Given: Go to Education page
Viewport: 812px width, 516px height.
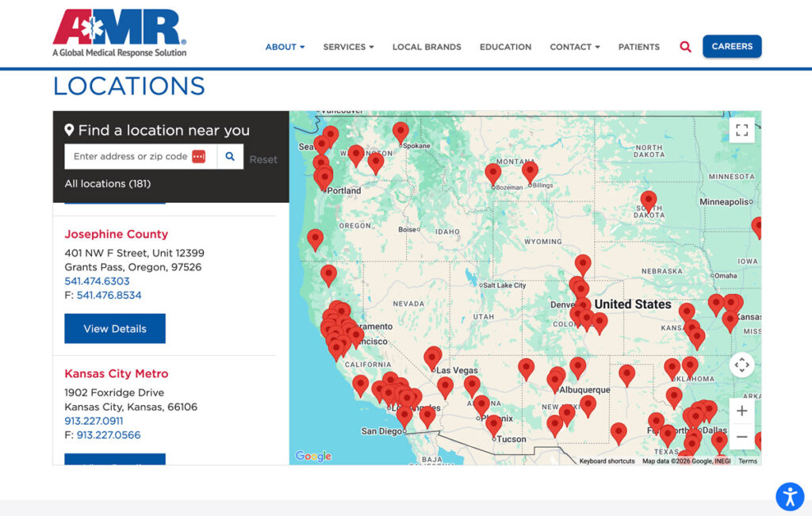Looking at the screenshot, I should tap(505, 47).
